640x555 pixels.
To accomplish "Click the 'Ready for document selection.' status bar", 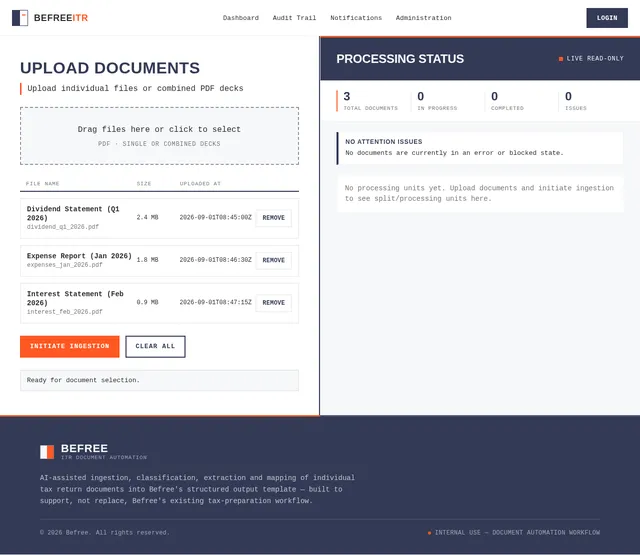I will coord(160,380).
